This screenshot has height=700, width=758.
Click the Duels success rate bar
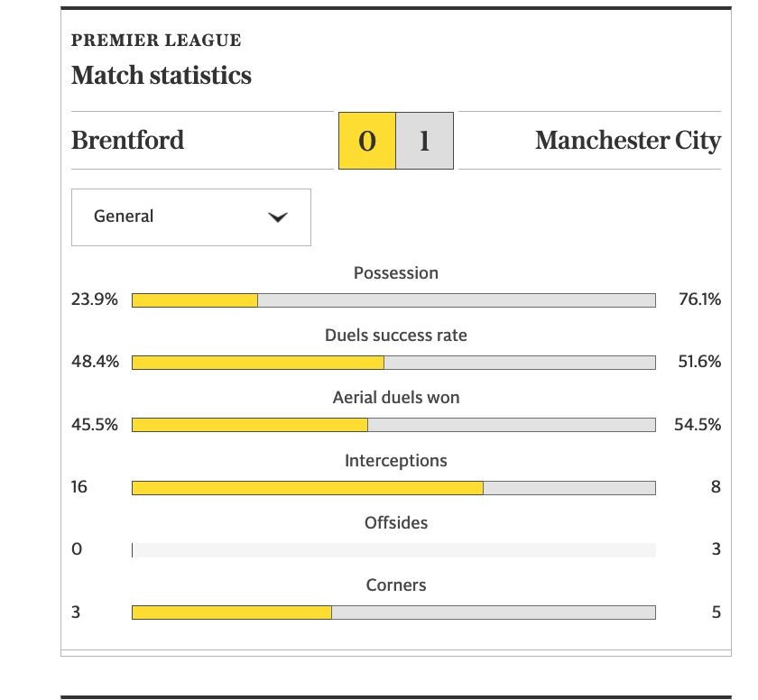[393, 363]
